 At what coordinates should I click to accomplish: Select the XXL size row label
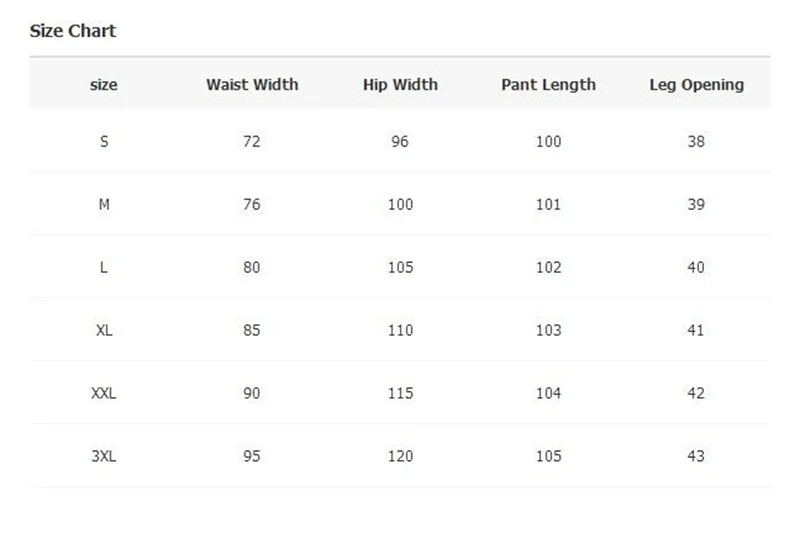104,393
